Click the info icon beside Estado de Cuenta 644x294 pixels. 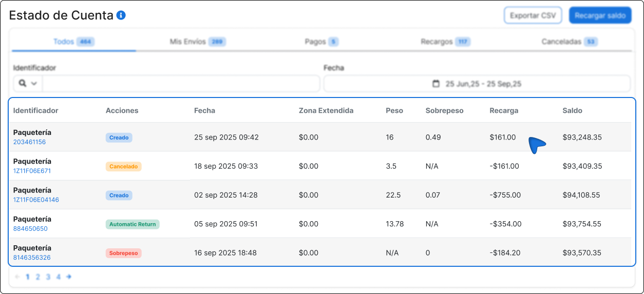121,15
